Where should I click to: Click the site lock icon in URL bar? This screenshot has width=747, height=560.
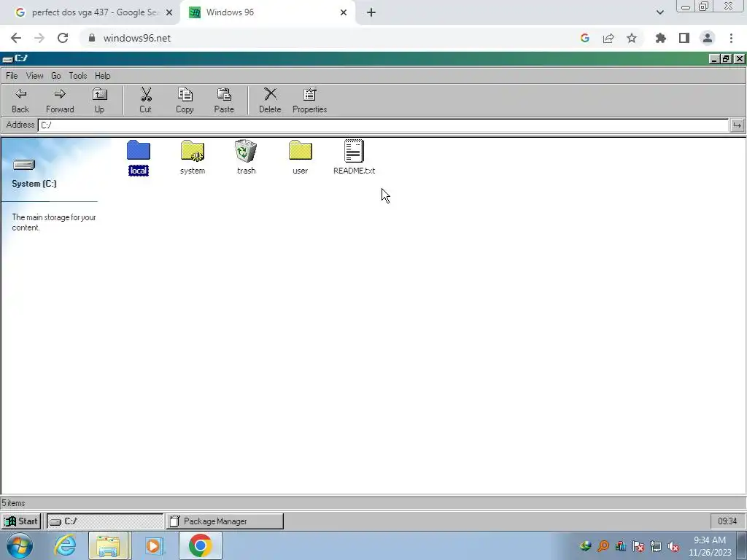92,38
